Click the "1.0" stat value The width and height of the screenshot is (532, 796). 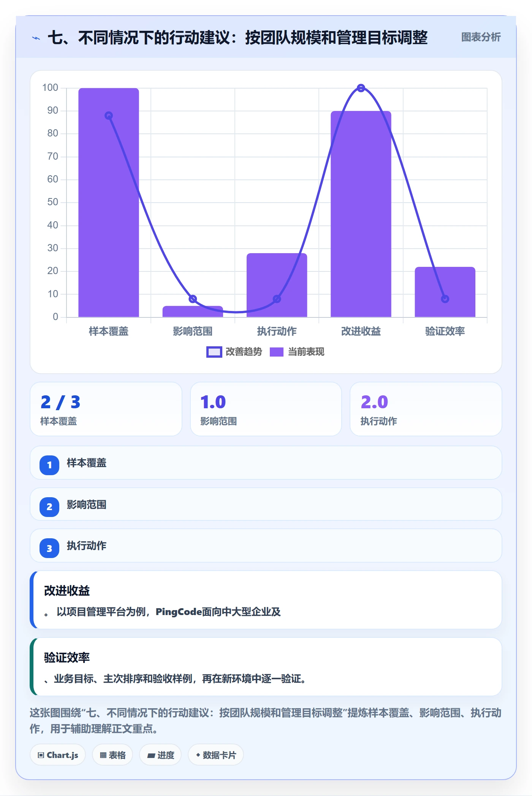tap(213, 402)
